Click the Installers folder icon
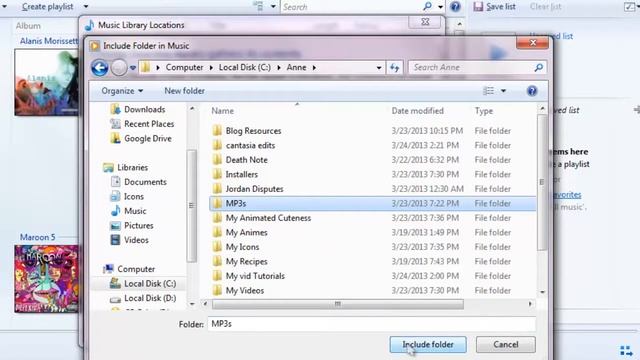 [x=217, y=174]
